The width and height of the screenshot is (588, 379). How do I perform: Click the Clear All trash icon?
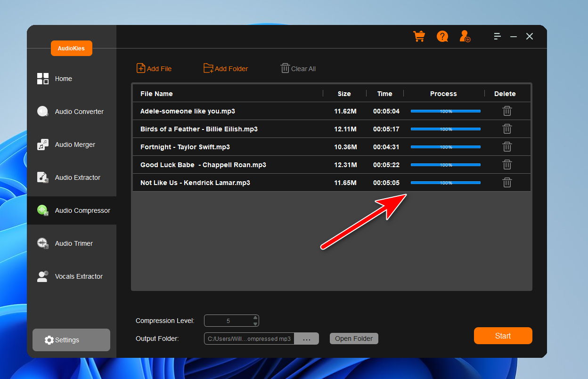(285, 68)
